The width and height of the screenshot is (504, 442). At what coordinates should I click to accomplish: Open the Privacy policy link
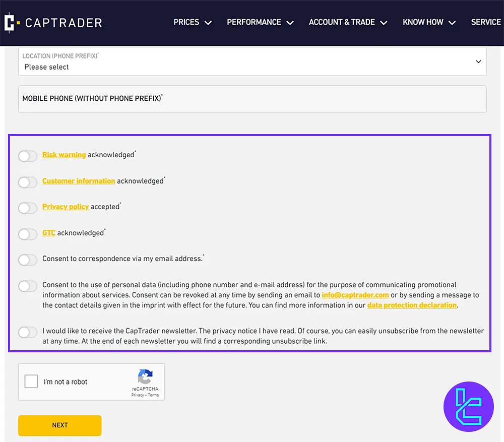pyautogui.click(x=65, y=207)
